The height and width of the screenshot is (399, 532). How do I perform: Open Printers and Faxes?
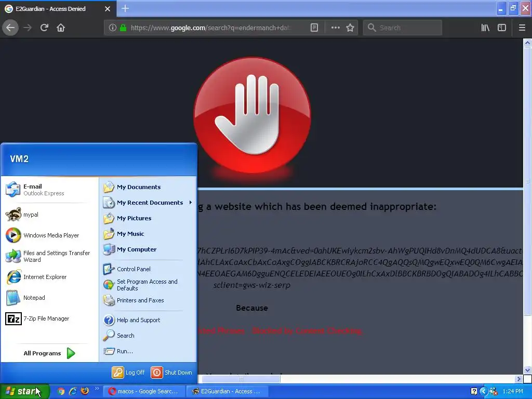(148, 300)
